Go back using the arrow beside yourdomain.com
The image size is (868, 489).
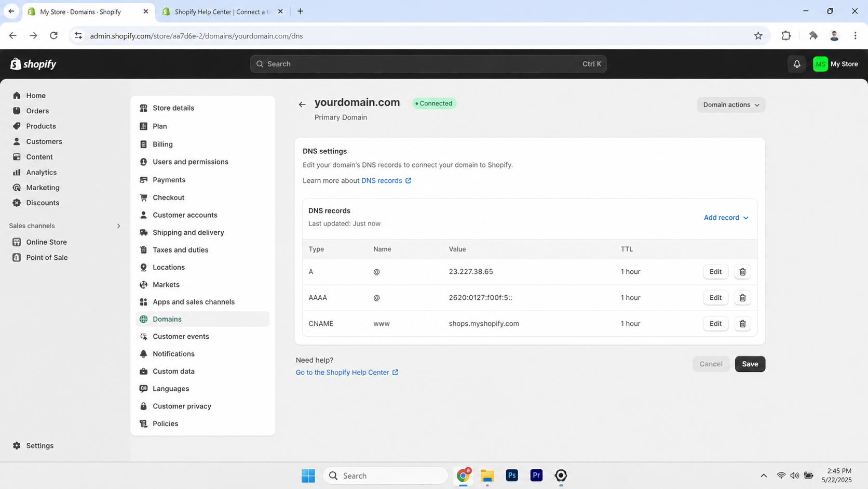point(302,104)
